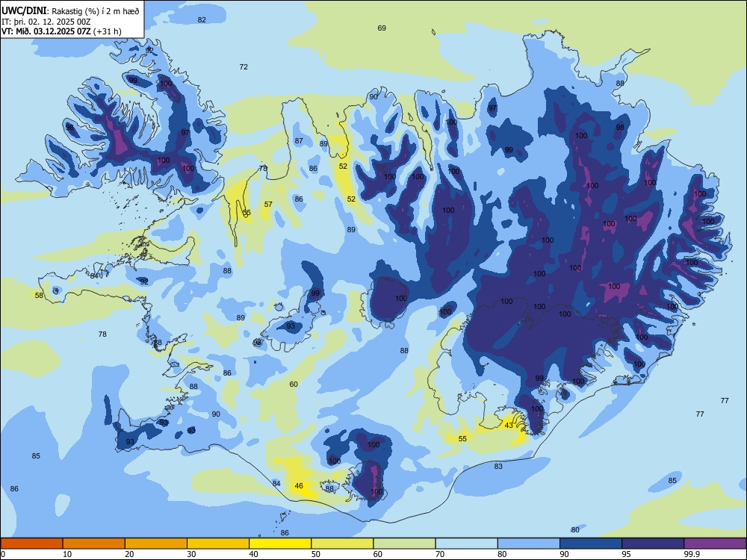747x560 pixels.
Task: Click the '95' legend tick label
Action: pos(626,554)
